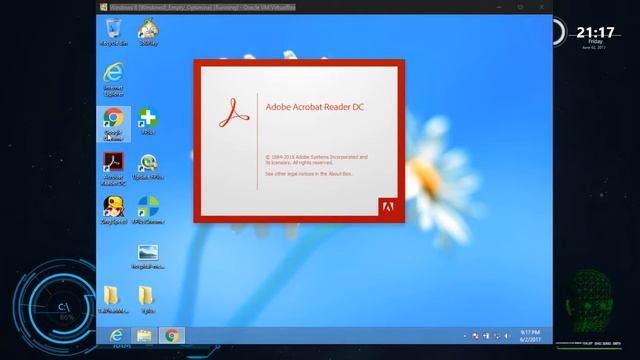Click the 21:17 clock widget on host desktop
This screenshot has width=640, height=360.
(595, 32)
